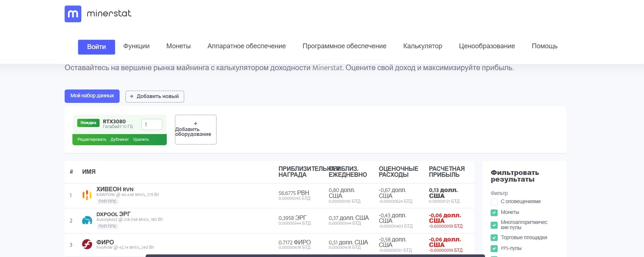The width and height of the screenshot is (644, 257).
Task: Click the "ИМЯ" column header
Action: point(89,172)
